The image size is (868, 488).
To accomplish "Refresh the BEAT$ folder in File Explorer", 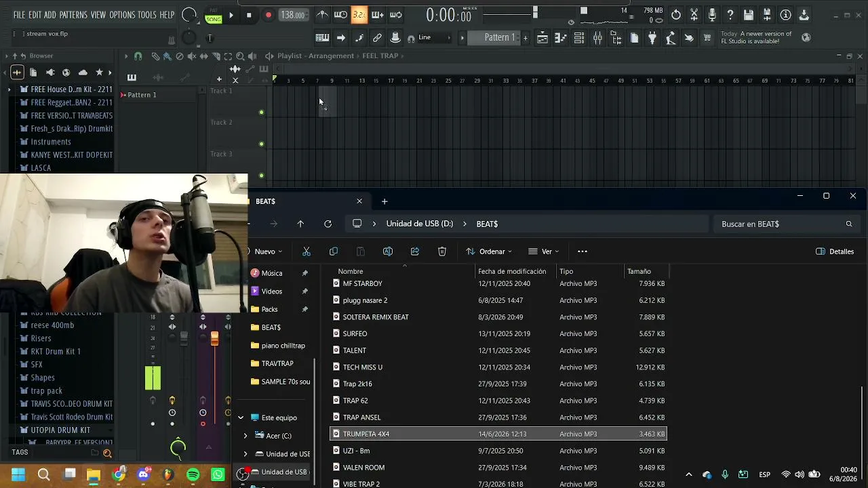I will [x=328, y=224].
